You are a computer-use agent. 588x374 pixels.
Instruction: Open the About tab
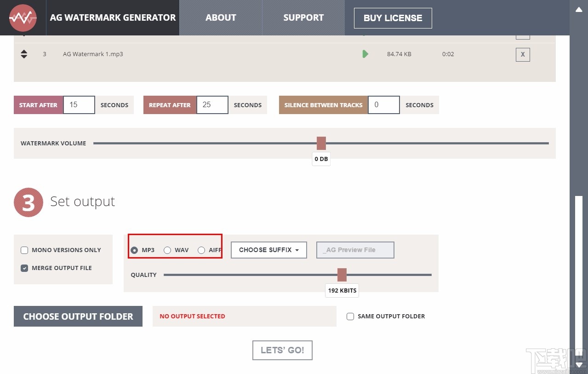221,18
